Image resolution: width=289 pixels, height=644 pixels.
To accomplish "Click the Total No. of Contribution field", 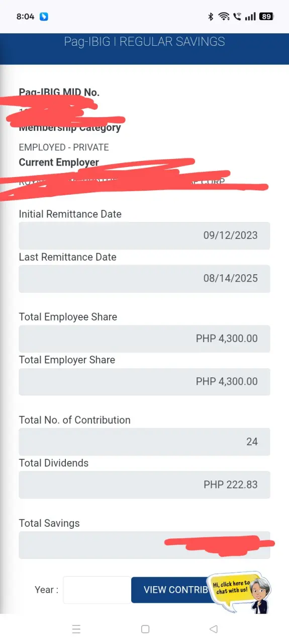I will [x=144, y=442].
